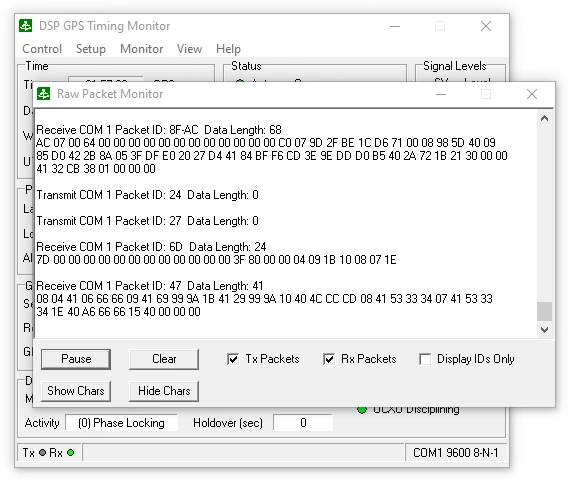Click the packet log scroll down arrow
This screenshot has width=571, height=482.
click(x=544, y=330)
